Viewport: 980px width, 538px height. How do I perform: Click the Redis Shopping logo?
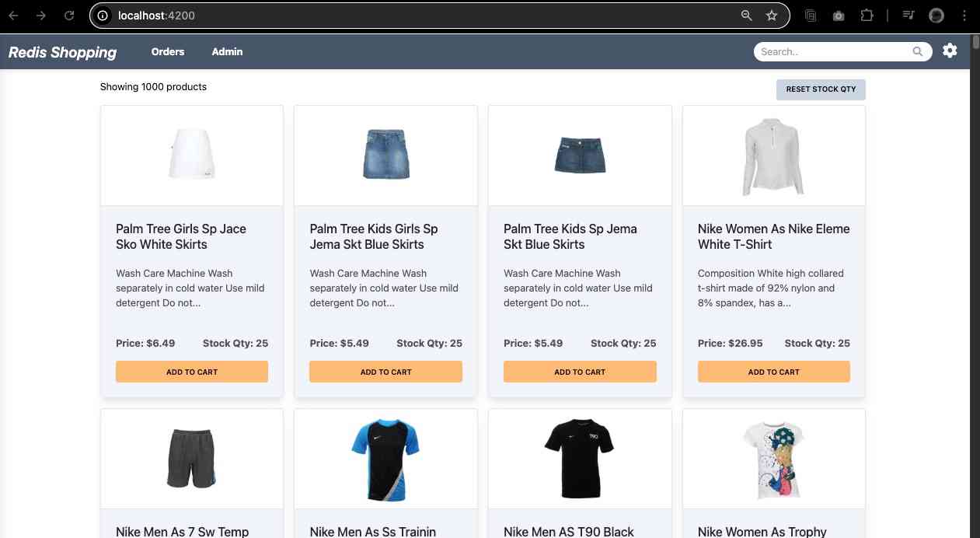click(x=62, y=53)
